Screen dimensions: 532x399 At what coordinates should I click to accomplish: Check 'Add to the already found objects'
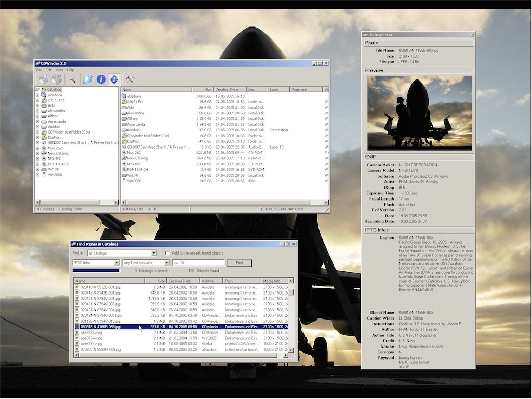tap(167, 253)
